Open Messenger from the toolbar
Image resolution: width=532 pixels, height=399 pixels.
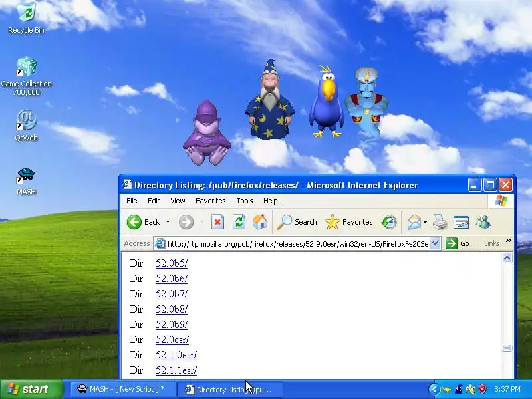point(483,222)
